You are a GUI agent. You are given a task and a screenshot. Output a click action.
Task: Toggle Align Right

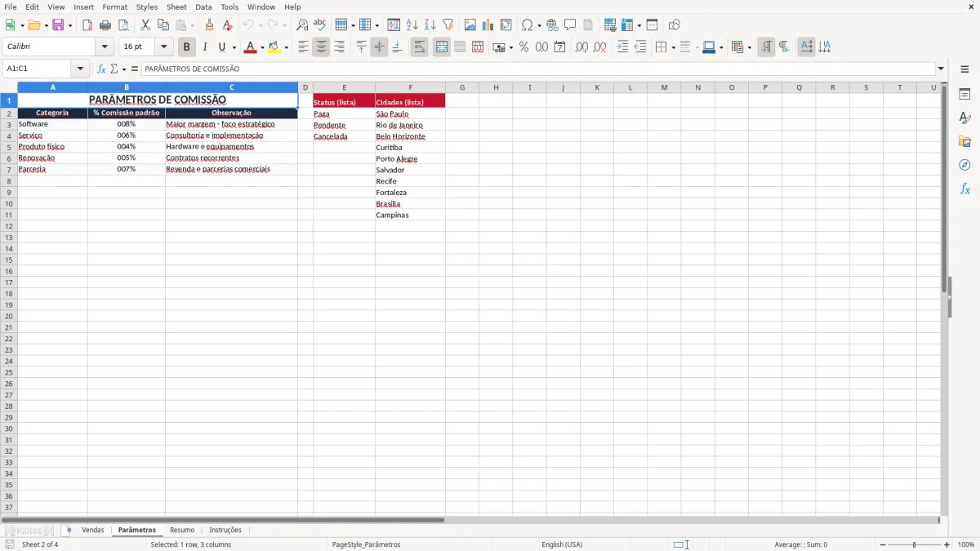(339, 47)
